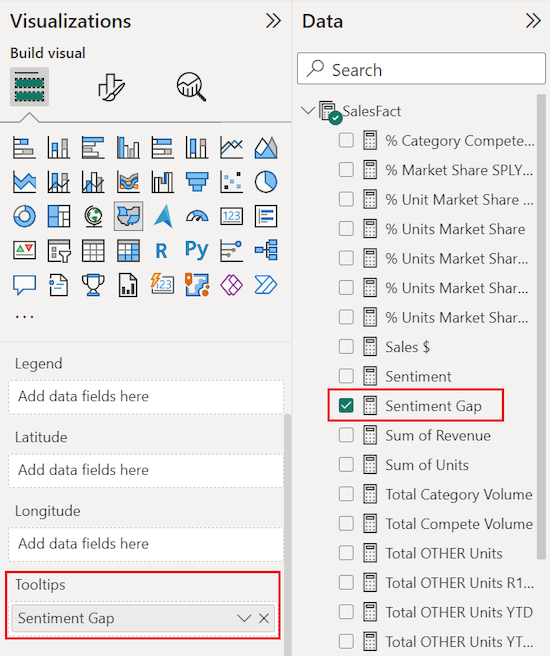This screenshot has width=550, height=656.
Task: Check the Sum of Revenue field
Action: click(x=346, y=435)
